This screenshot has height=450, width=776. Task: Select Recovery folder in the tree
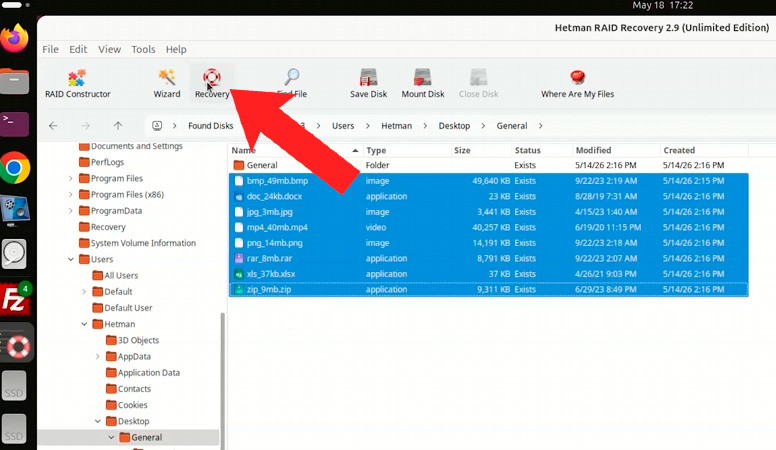(x=102, y=227)
